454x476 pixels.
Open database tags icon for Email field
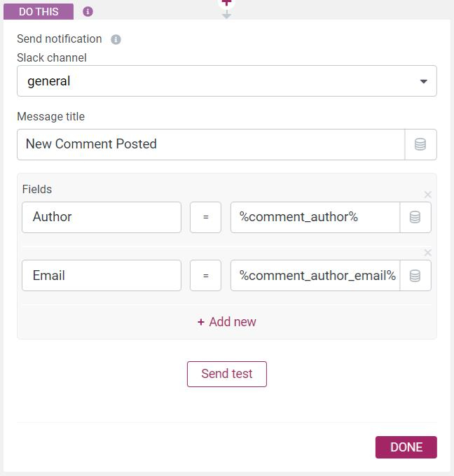tap(415, 276)
